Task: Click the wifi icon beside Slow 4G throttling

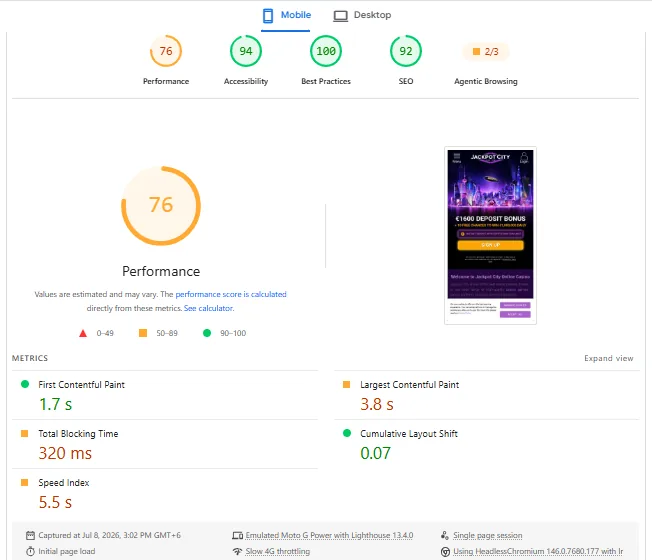Action: [237, 551]
